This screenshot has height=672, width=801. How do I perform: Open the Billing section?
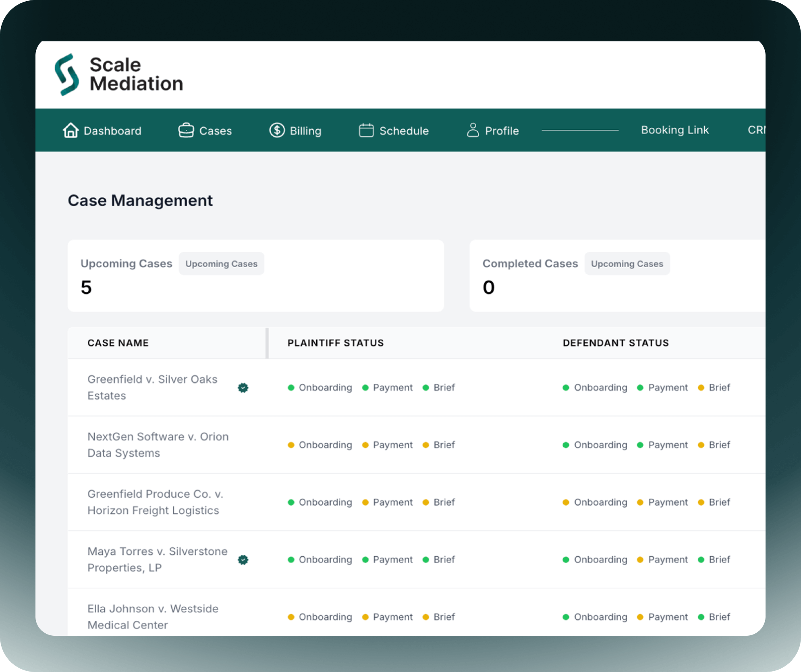305,131
